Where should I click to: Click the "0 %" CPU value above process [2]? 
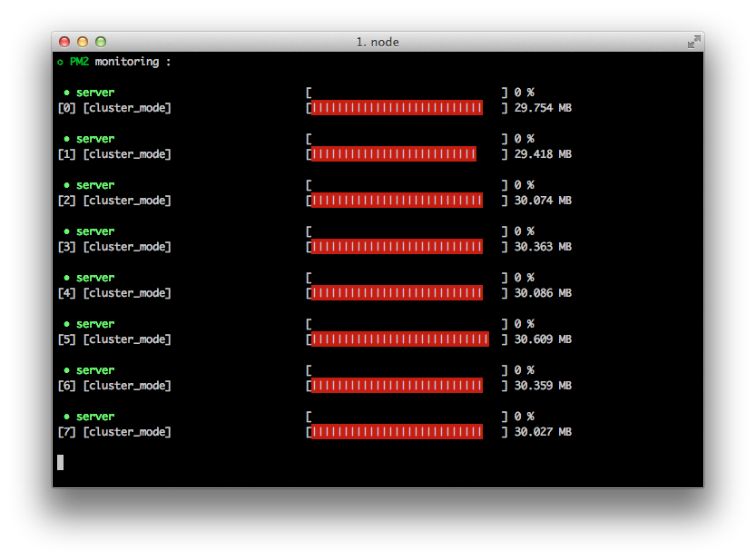point(524,185)
